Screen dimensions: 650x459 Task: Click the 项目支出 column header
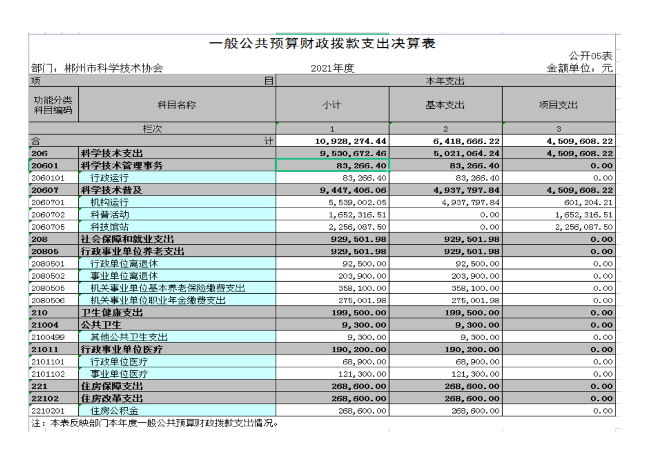[x=558, y=105]
